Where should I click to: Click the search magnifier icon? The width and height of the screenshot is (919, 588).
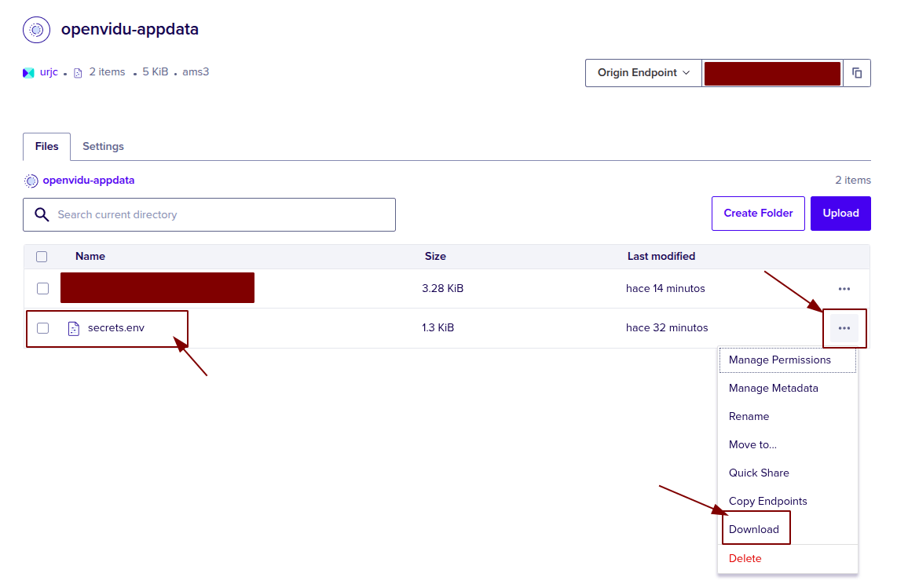point(41,214)
